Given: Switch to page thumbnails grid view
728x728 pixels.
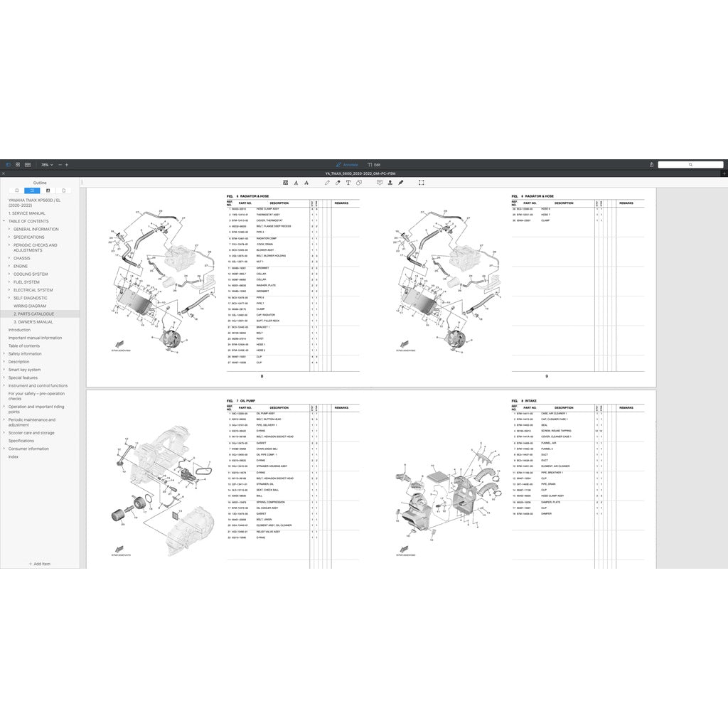Looking at the screenshot, I should click(18, 164).
